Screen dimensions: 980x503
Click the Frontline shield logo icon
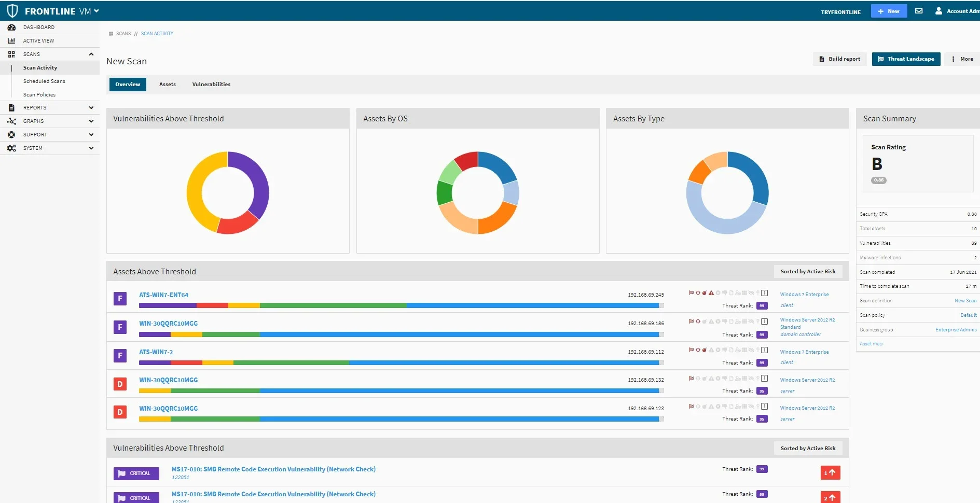[12, 11]
